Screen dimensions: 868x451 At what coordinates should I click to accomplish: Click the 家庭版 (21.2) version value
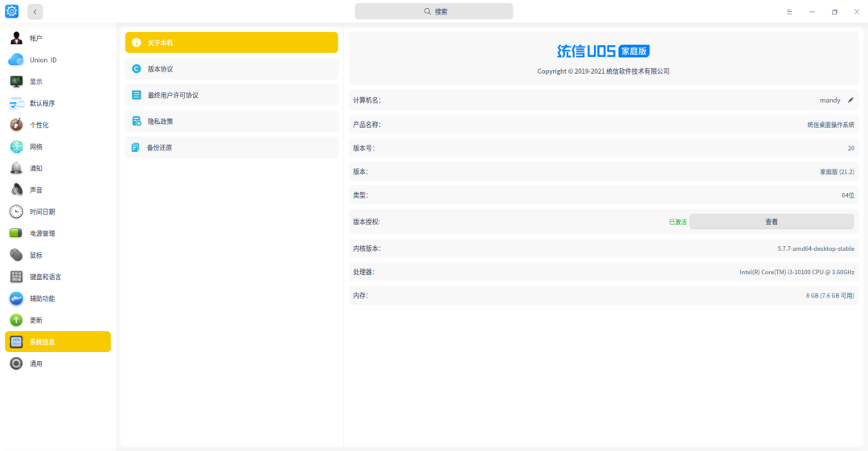[837, 172]
